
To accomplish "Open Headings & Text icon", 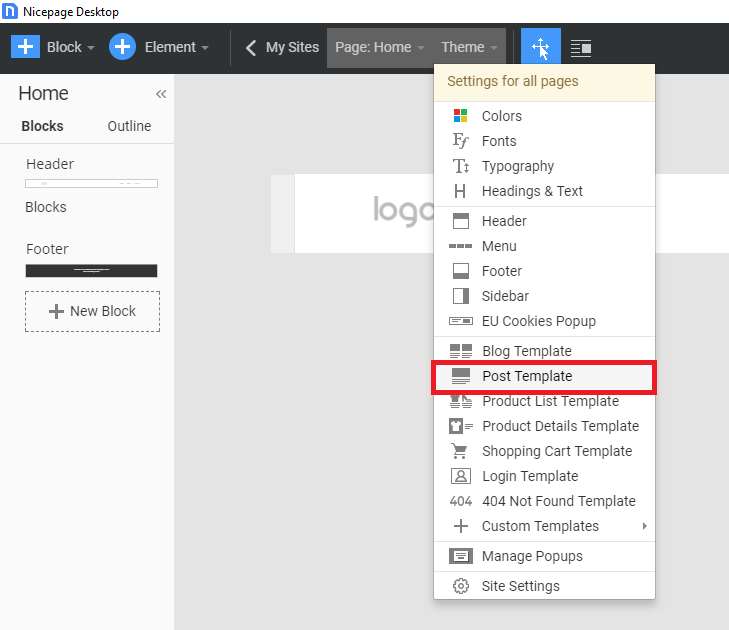I will [460, 191].
